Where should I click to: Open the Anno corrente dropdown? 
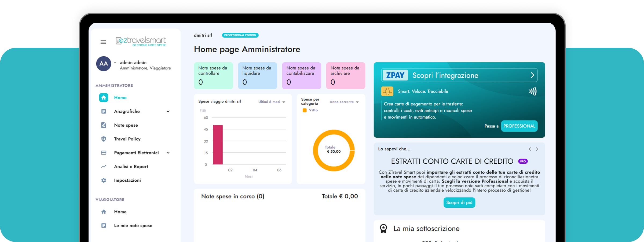(x=344, y=102)
